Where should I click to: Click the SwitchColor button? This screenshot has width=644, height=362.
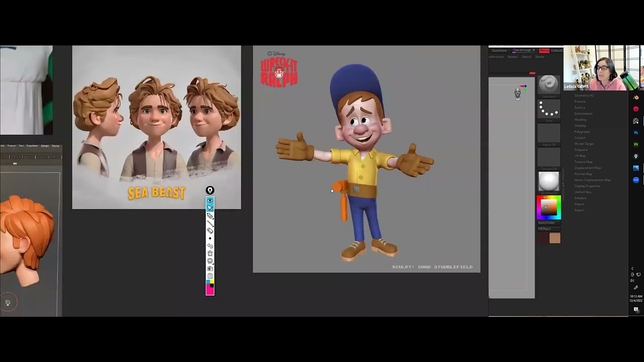click(x=549, y=223)
